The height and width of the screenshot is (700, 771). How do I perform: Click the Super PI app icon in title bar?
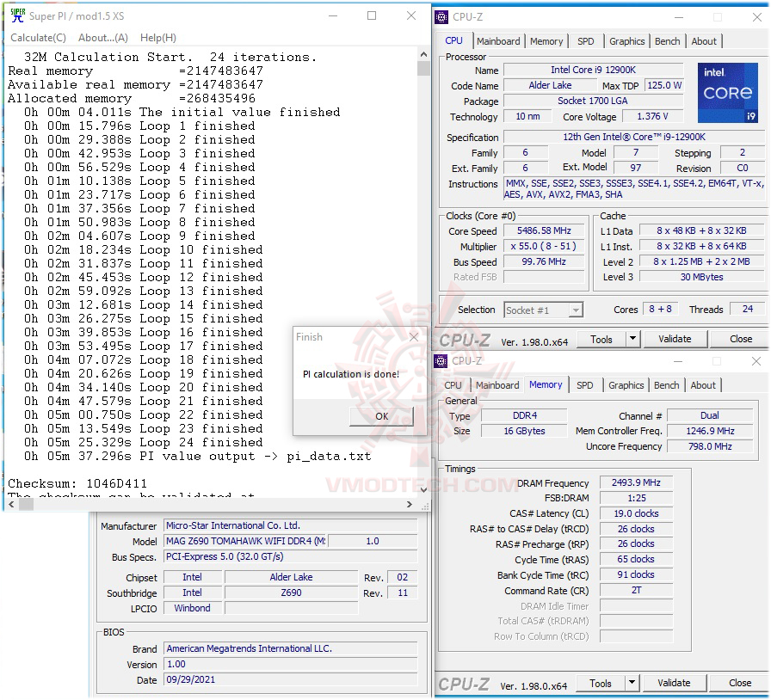(18, 15)
